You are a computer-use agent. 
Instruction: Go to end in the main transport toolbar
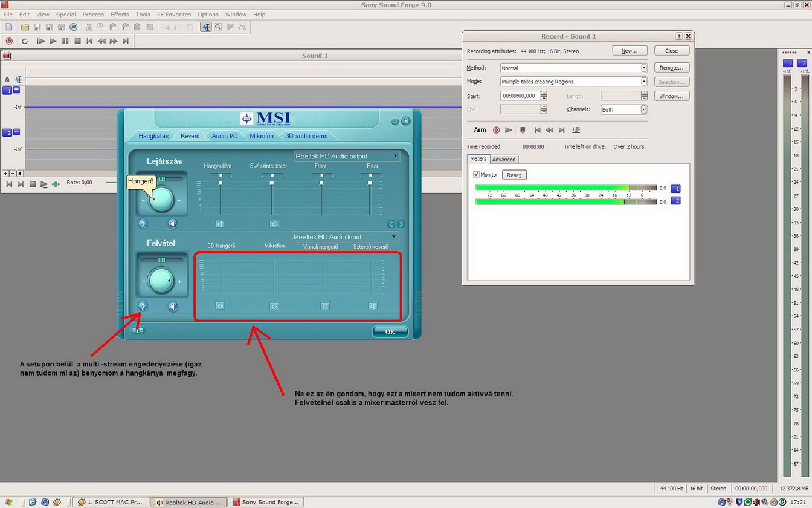click(x=126, y=41)
